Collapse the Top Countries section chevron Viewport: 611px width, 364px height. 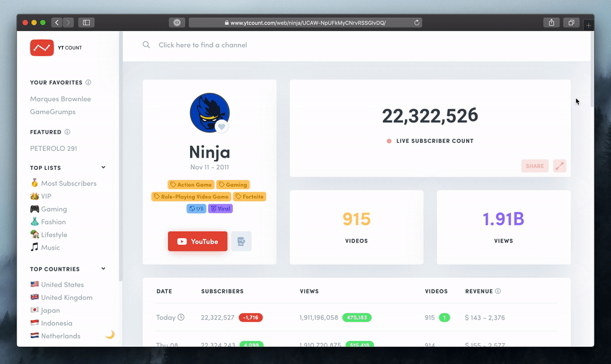(103, 269)
